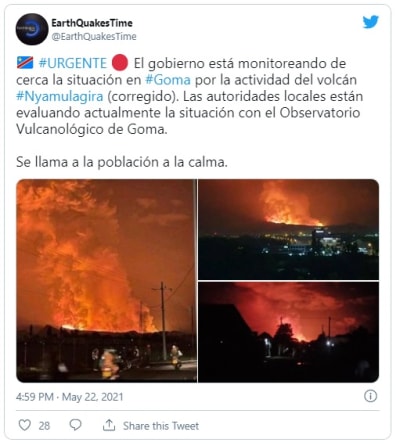Click Share this Tweet

(161, 426)
